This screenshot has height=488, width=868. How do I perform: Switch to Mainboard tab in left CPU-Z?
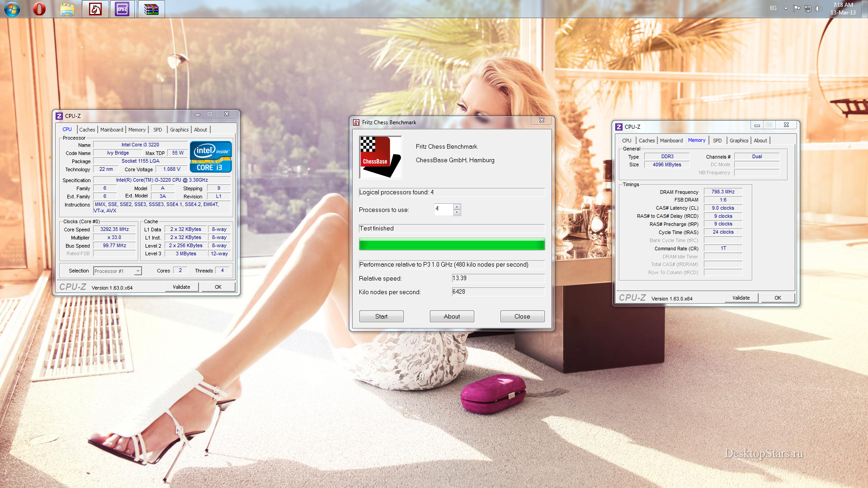point(112,130)
